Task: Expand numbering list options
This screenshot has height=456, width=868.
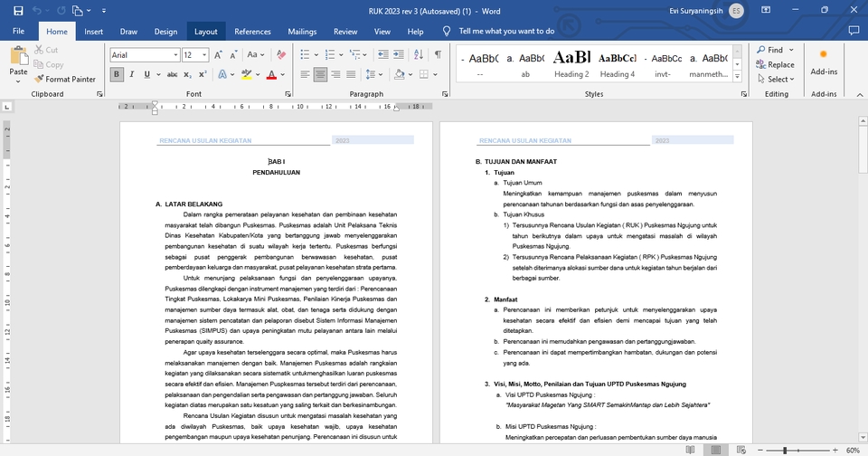Action: pos(341,55)
